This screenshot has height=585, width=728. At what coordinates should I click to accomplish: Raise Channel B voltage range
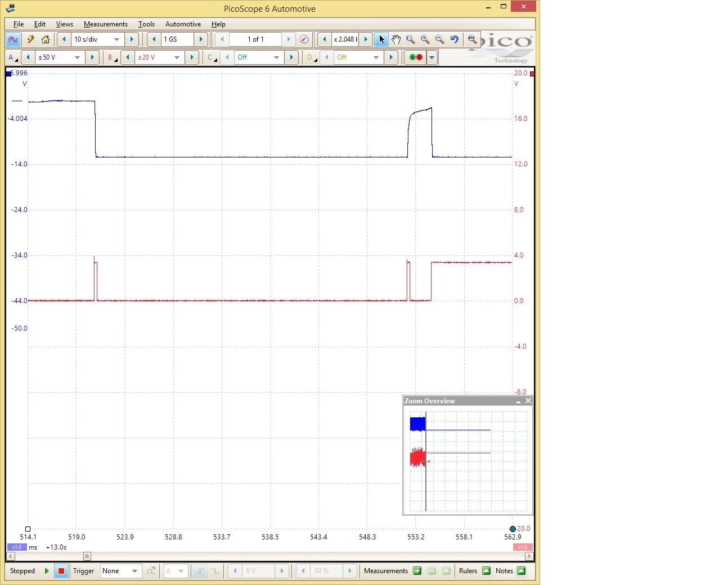coord(192,57)
